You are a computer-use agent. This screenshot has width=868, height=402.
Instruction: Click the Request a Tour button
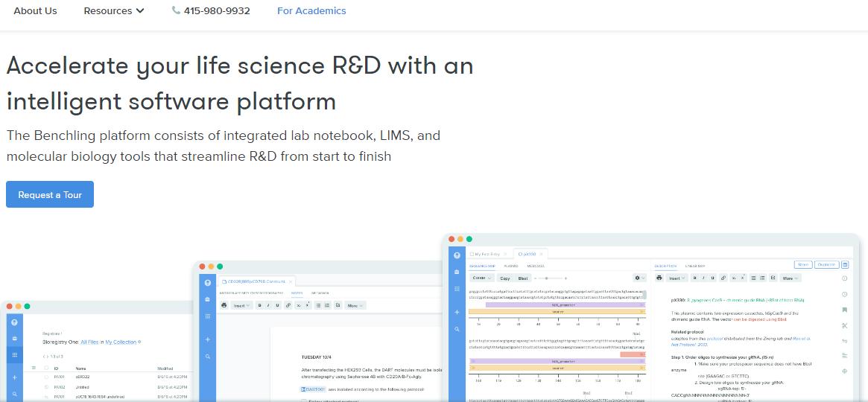tap(50, 194)
